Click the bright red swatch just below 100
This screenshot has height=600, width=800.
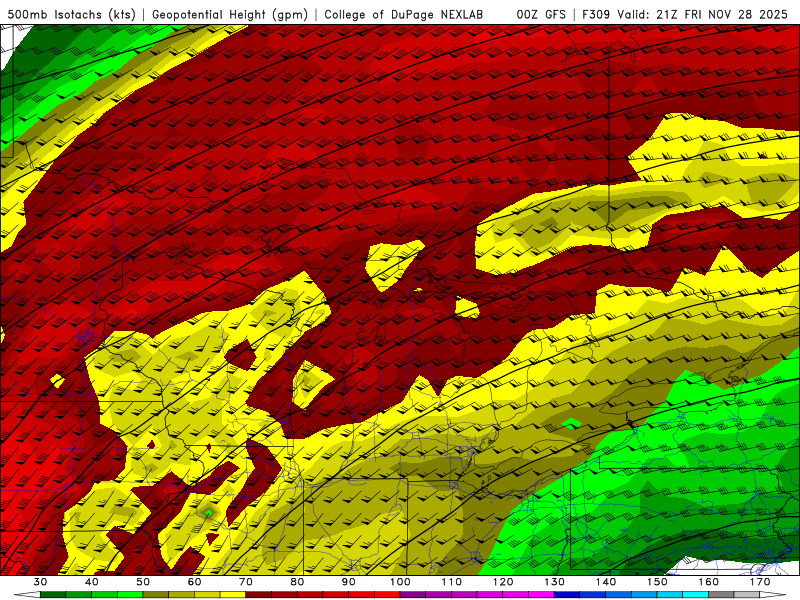click(x=387, y=595)
